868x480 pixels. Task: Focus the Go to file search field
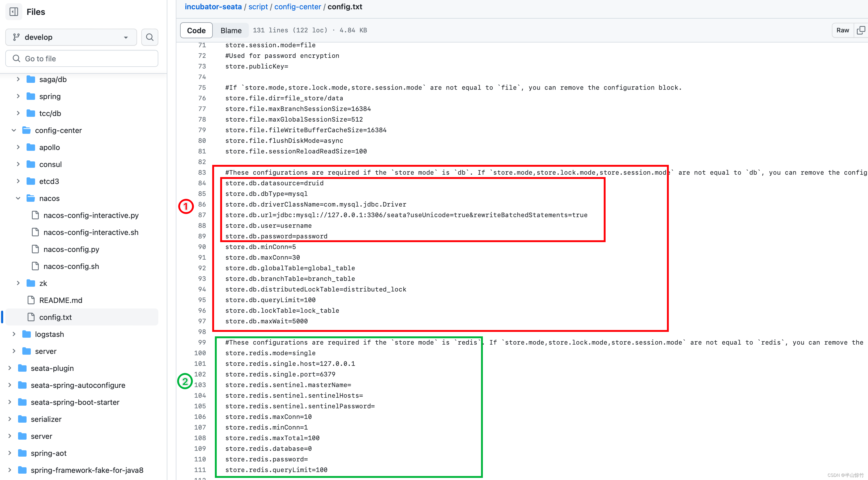pos(82,59)
